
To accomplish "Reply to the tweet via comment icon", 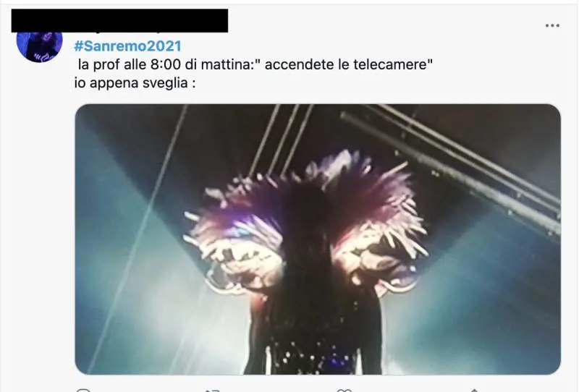I will [x=83, y=390].
